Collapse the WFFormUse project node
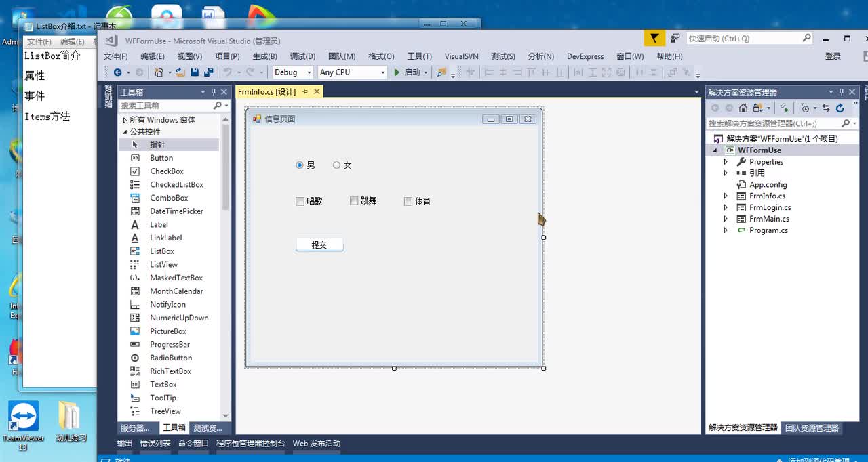The width and height of the screenshot is (868, 462). (x=715, y=150)
